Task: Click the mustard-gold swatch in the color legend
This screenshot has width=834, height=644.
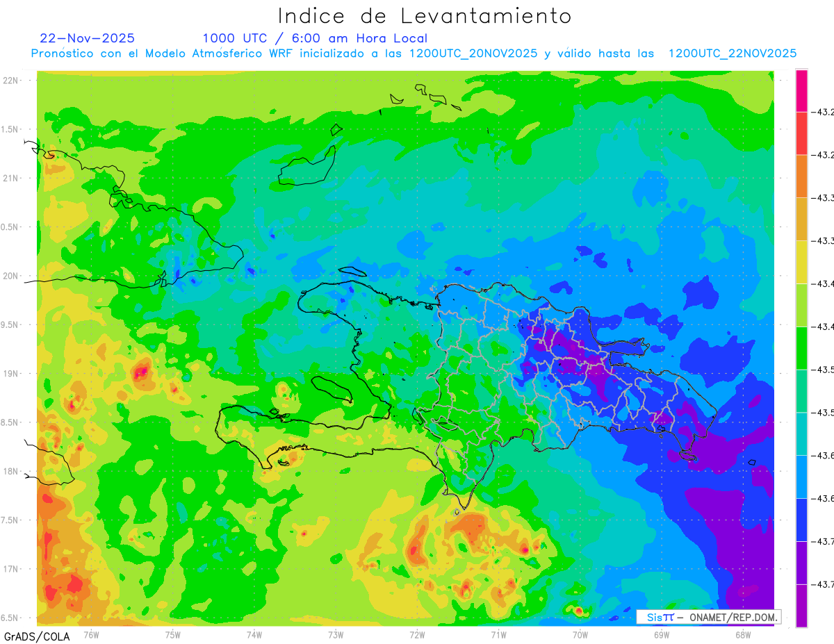Action: [x=801, y=220]
